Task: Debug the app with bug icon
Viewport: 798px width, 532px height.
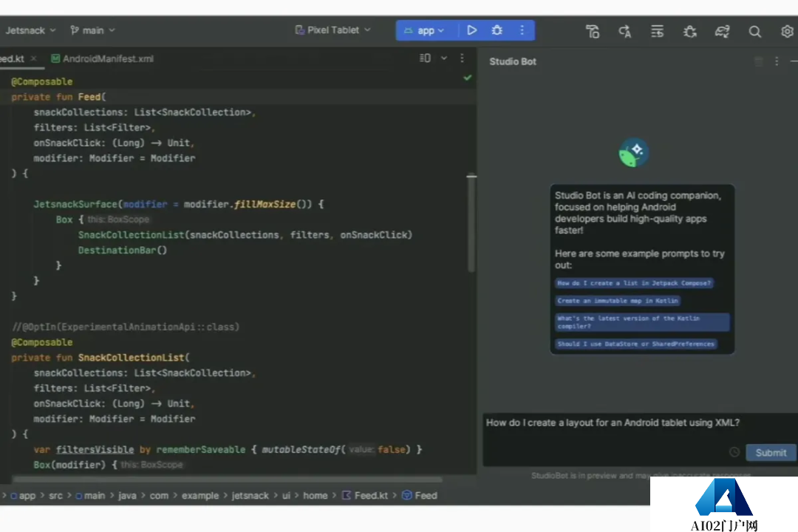Action: (497, 30)
